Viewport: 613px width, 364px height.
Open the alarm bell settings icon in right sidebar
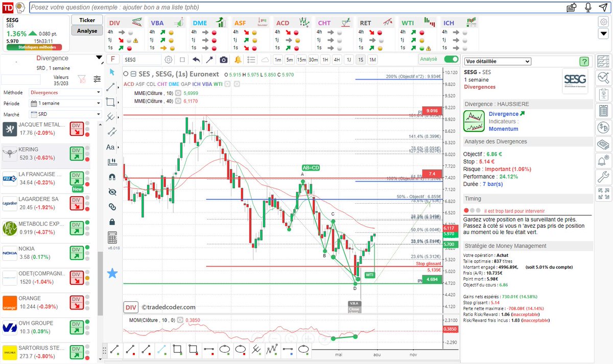click(604, 161)
